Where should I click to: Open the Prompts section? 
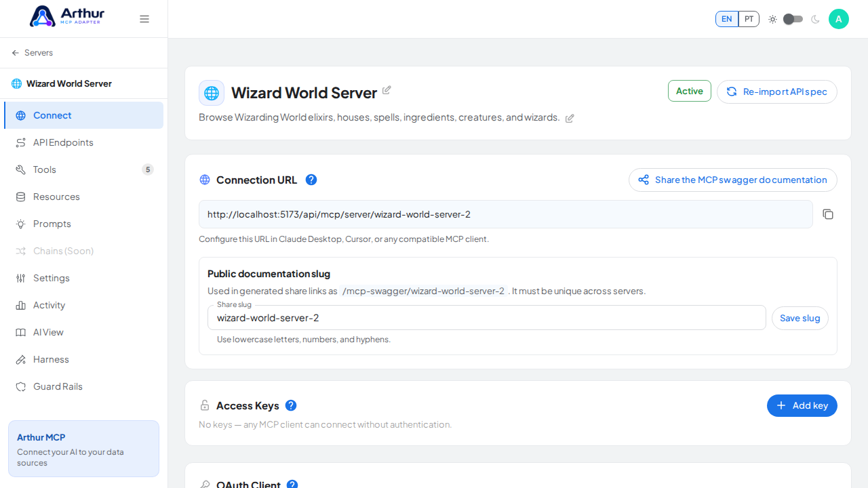(84, 224)
